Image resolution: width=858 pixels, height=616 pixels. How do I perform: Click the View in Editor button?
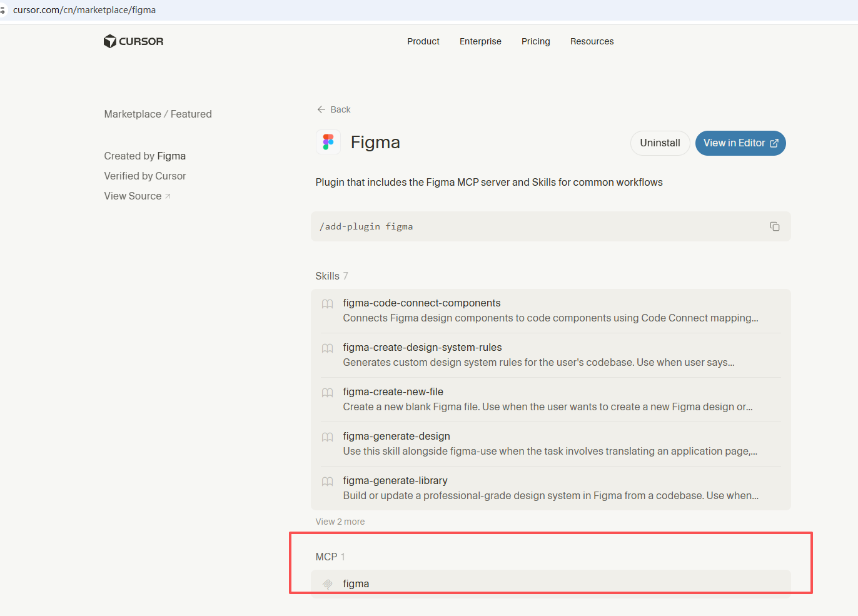pos(740,143)
